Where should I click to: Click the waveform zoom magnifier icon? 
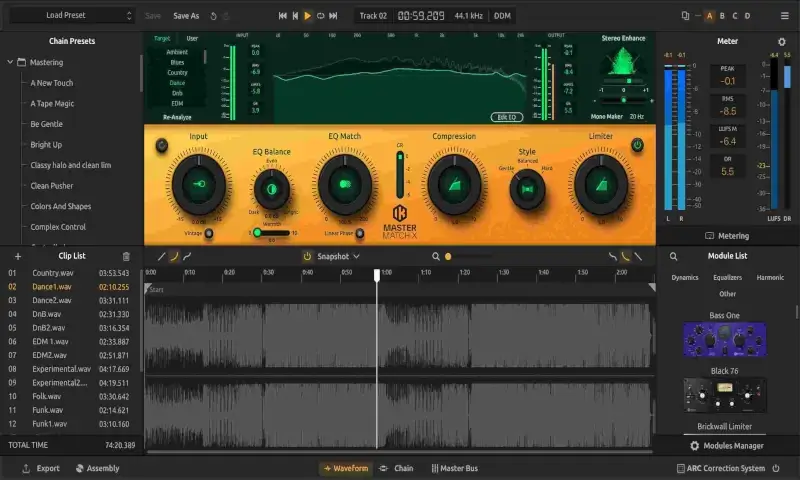pos(436,257)
